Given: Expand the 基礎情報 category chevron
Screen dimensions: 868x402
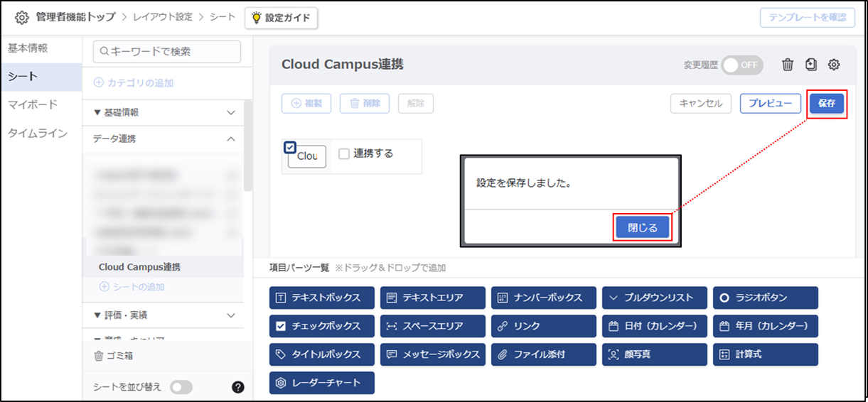Looking at the screenshot, I should click(x=230, y=113).
